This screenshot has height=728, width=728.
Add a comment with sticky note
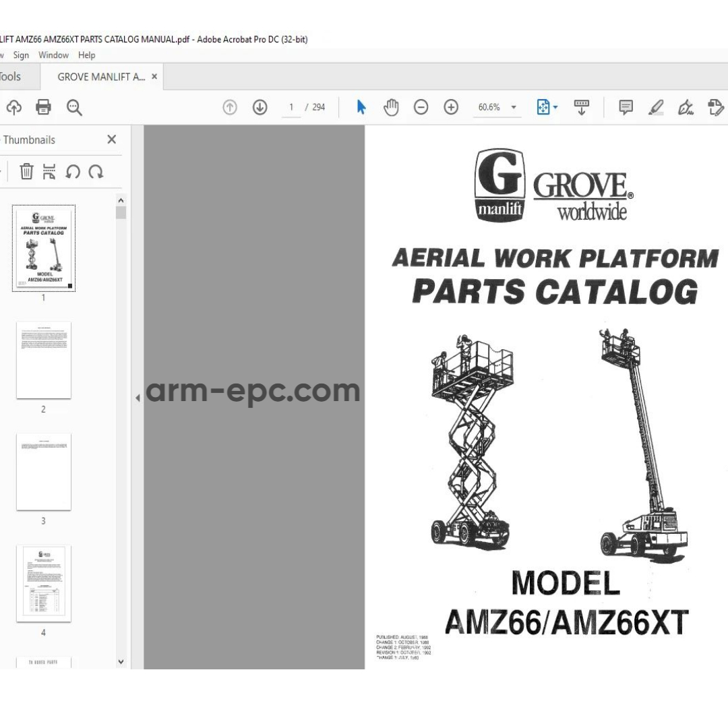(626, 107)
